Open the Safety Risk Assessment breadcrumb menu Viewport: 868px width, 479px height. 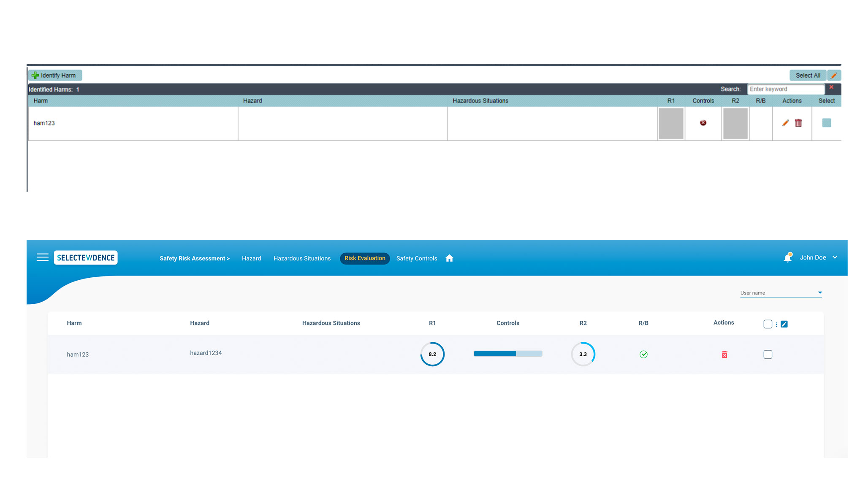pos(194,258)
